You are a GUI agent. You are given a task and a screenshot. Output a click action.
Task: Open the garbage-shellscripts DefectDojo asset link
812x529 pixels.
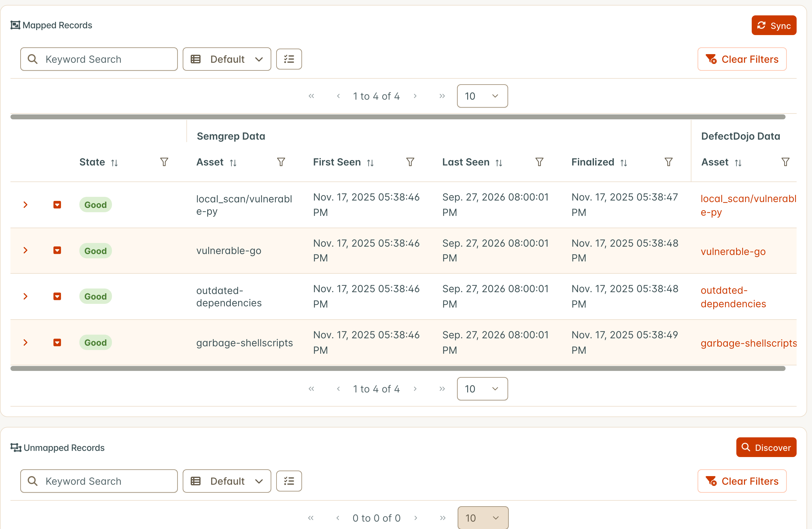(x=749, y=343)
